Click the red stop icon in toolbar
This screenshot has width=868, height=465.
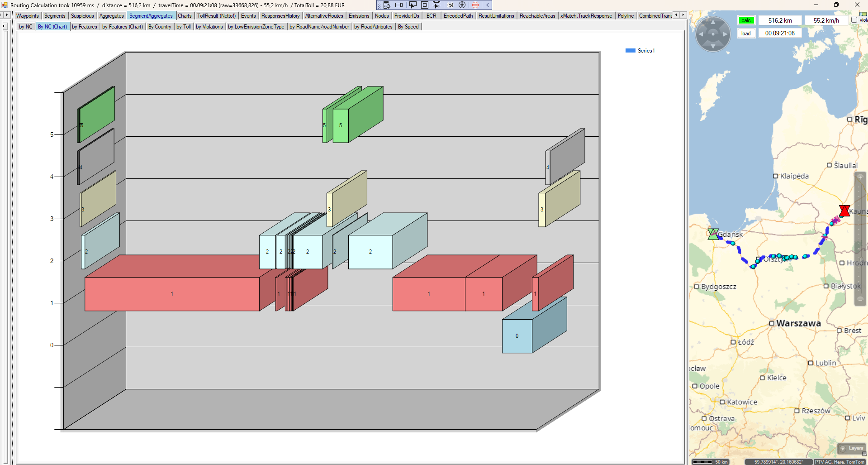475,5
